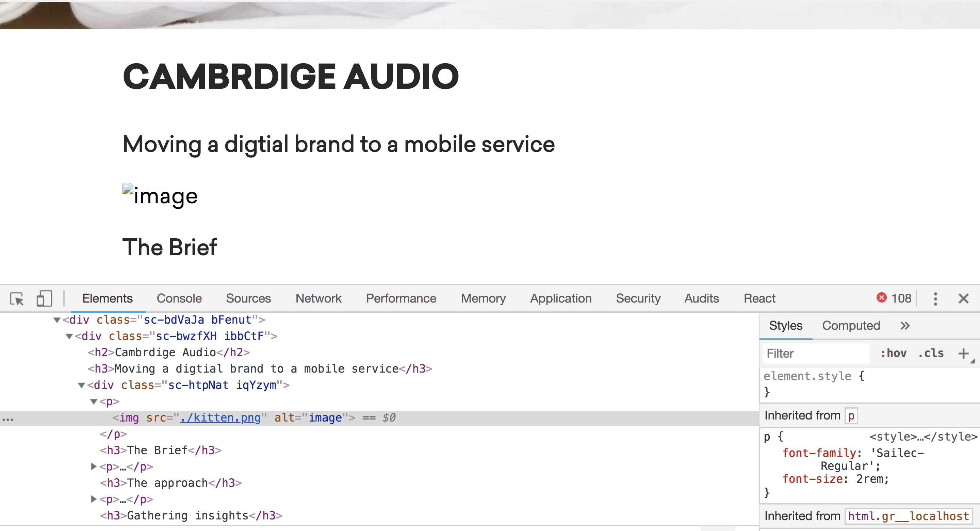Toggle the device emulation toolbar

click(x=44, y=299)
